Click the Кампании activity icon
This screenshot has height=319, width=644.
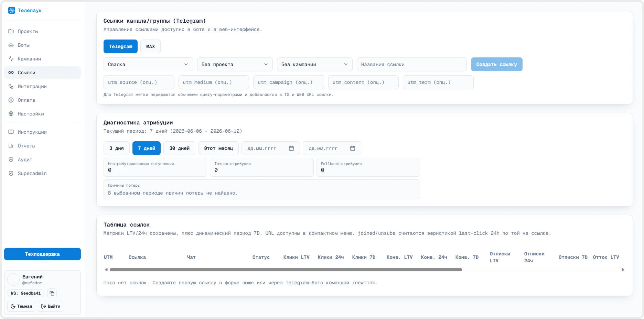pos(11,59)
